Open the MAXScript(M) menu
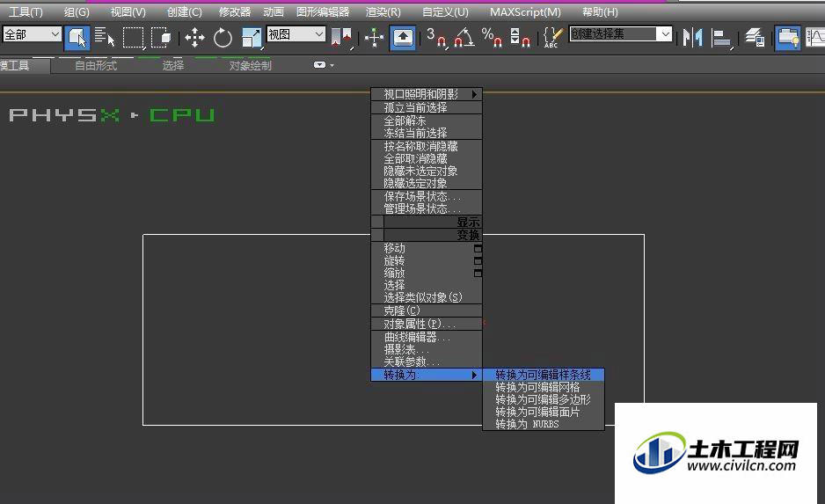Screen dimensions: 825x504 point(525,11)
